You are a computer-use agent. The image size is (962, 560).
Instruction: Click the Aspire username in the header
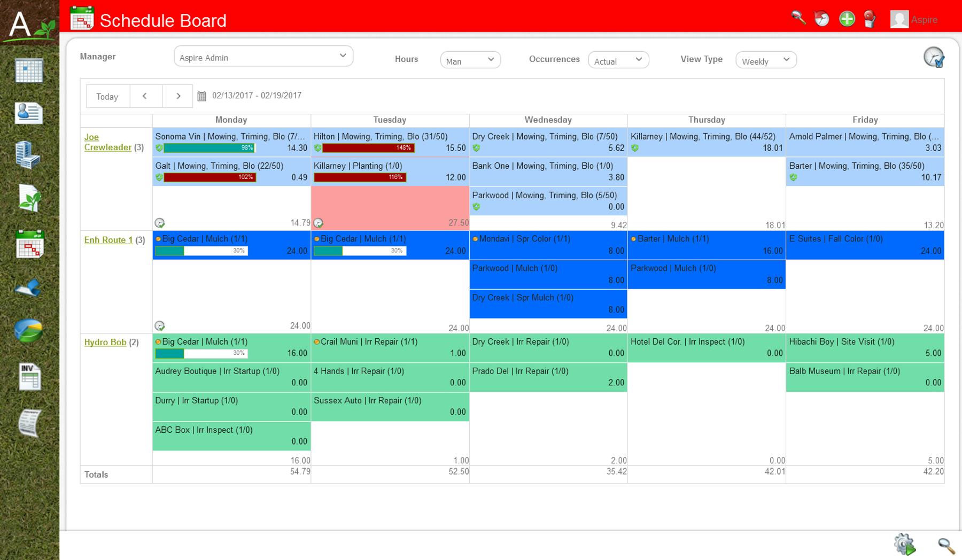pyautogui.click(x=924, y=20)
